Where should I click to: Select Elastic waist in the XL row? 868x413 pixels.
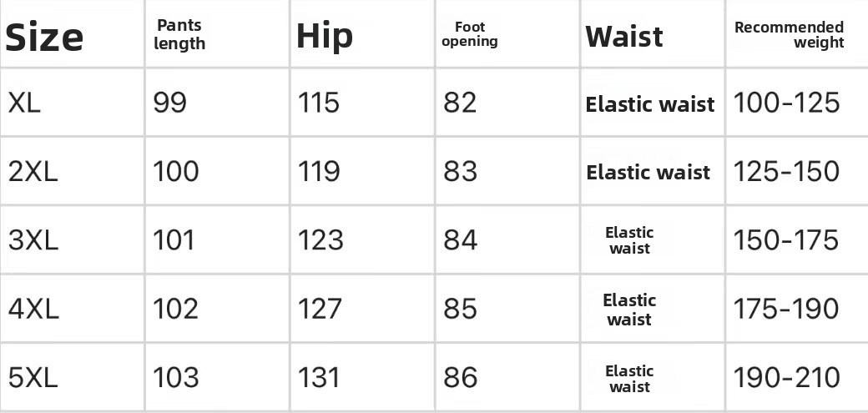point(650,104)
